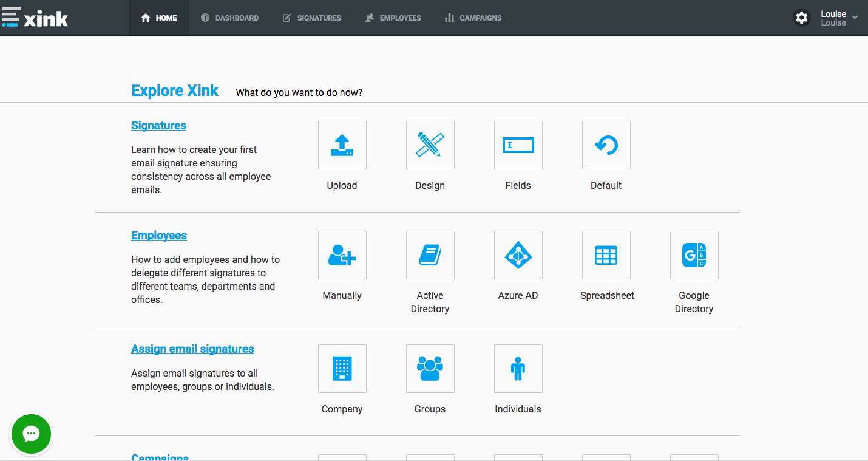Open the Employees navigation tab
Viewport: 868px width, 461px height.
(393, 18)
